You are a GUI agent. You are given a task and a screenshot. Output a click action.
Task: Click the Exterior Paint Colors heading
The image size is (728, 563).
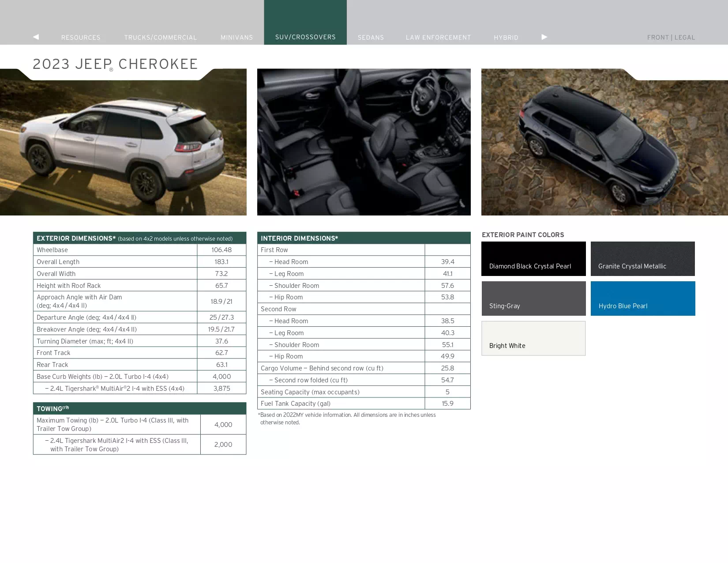coord(523,235)
